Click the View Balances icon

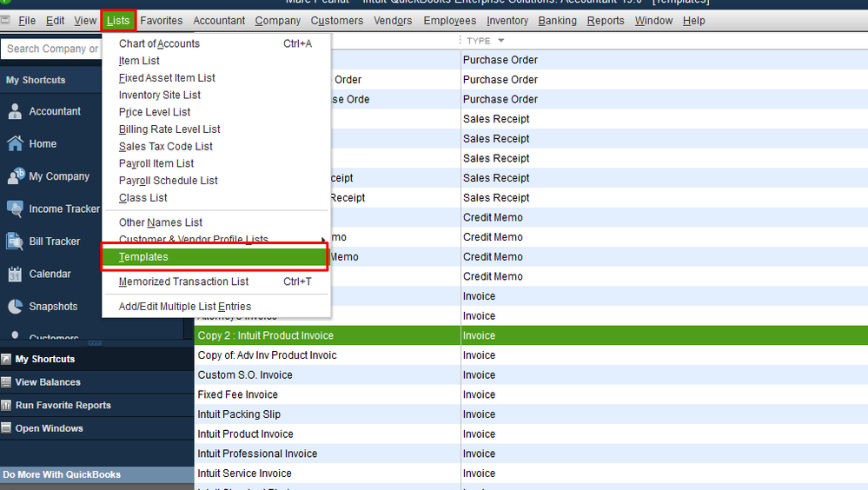(x=6, y=382)
